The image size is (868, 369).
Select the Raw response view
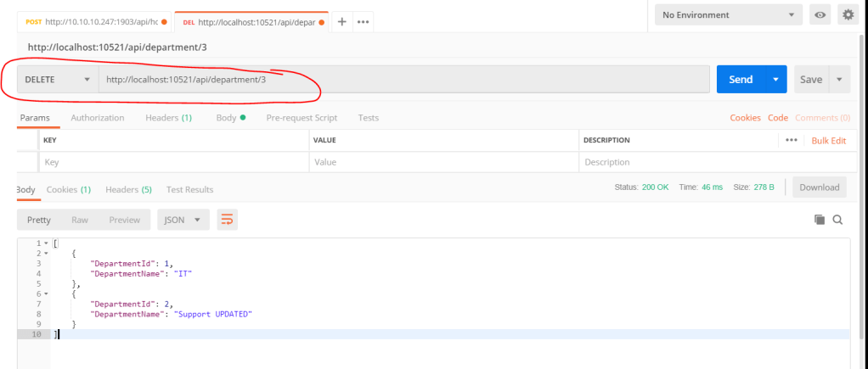click(80, 220)
